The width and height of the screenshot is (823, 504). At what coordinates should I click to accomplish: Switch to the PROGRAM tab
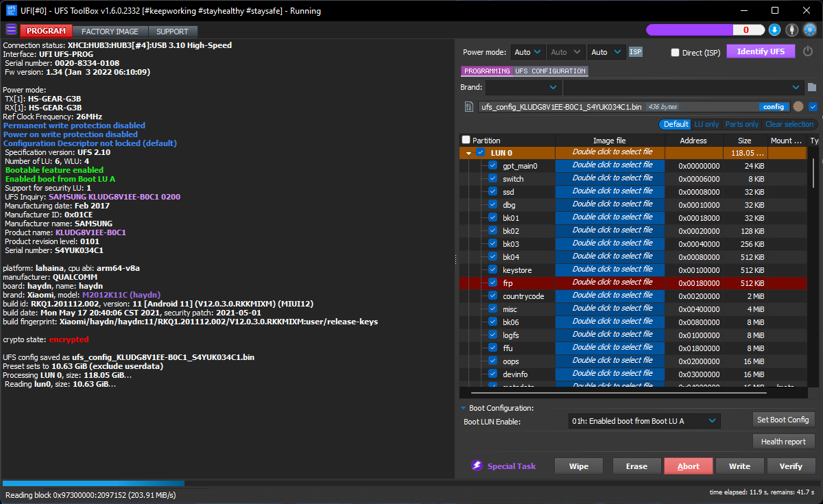pyautogui.click(x=47, y=31)
